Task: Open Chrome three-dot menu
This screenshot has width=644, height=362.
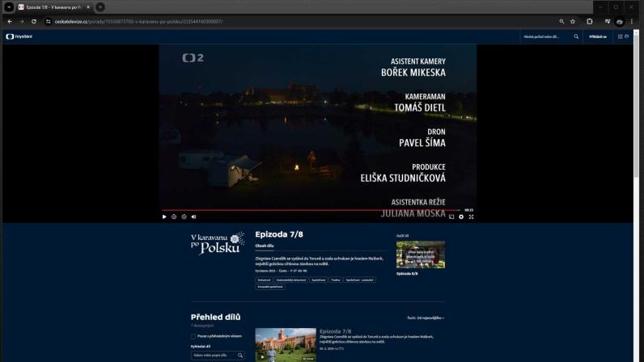Action: point(631,21)
